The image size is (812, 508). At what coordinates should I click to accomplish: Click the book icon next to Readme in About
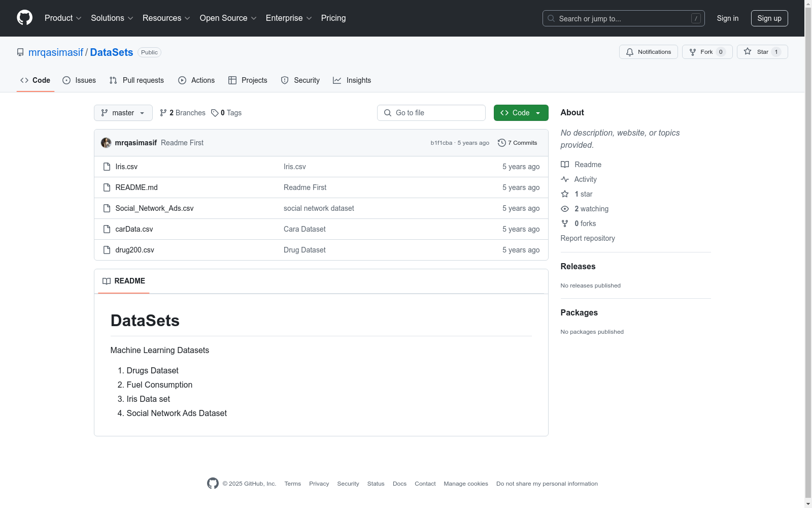[565, 165]
